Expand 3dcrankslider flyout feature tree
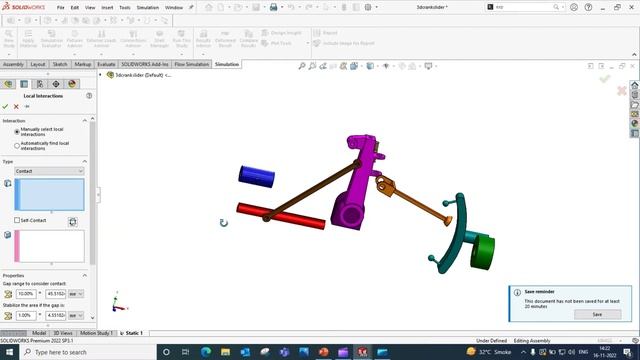The height and width of the screenshot is (360, 640). (100, 75)
